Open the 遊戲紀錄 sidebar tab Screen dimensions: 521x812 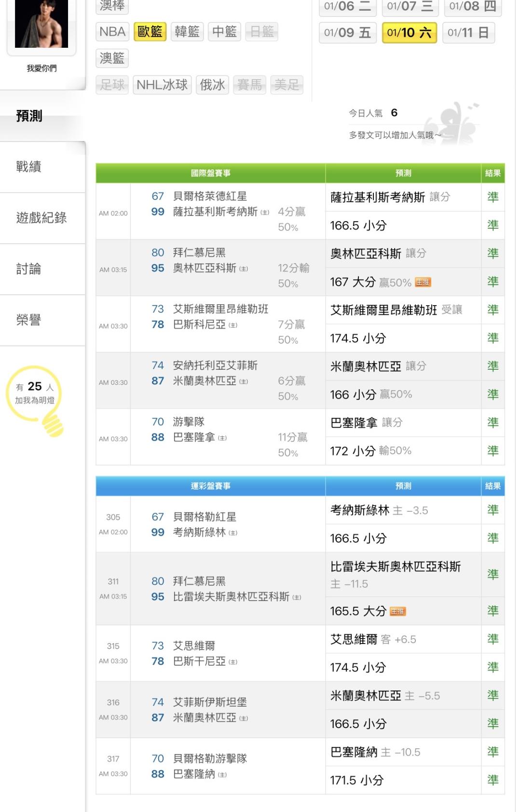click(41, 218)
